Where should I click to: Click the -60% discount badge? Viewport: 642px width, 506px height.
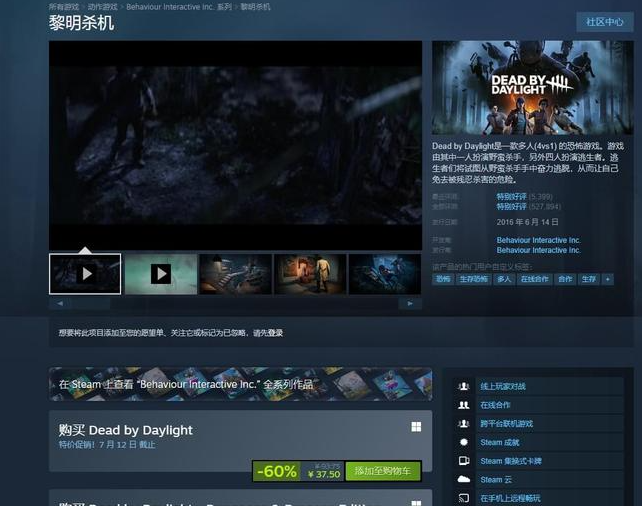(276, 471)
